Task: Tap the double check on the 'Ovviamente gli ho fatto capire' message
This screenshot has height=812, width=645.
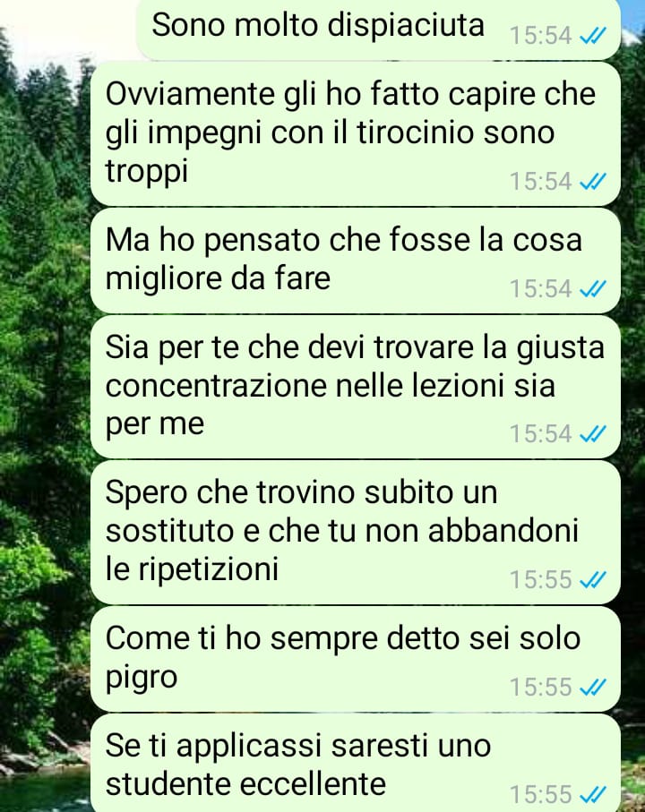Action: click(x=593, y=181)
